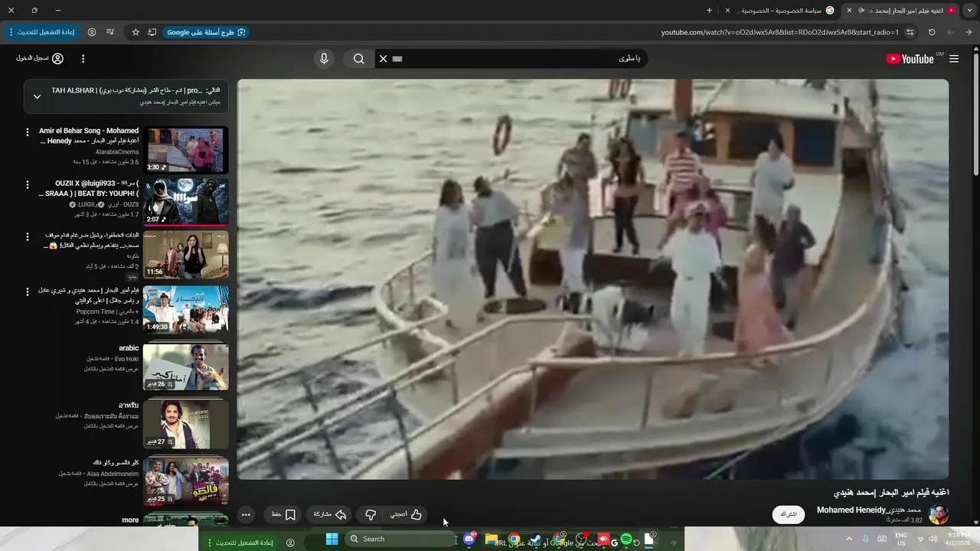
Task: Go forward in the browser
Action: 951,32
